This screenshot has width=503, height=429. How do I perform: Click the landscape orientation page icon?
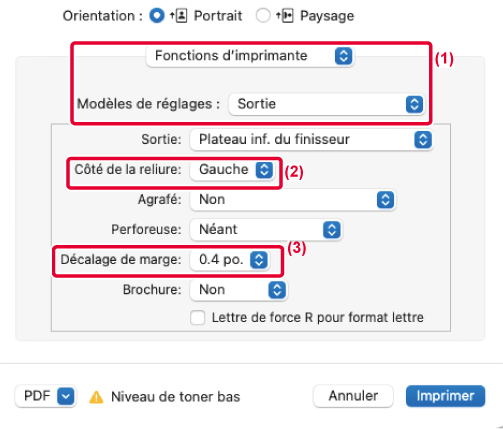[x=285, y=16]
